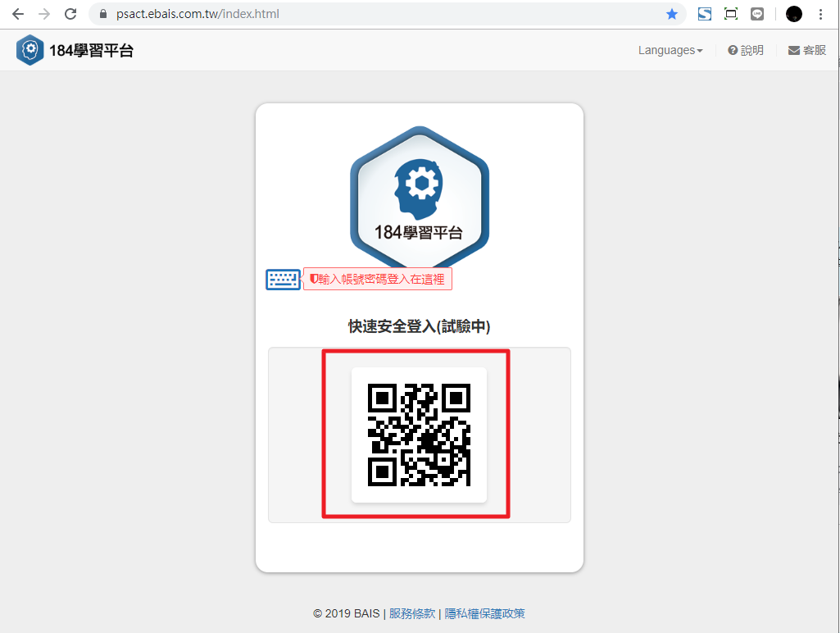Reload the page with the refresh icon
This screenshot has width=840, height=633.
[x=70, y=14]
